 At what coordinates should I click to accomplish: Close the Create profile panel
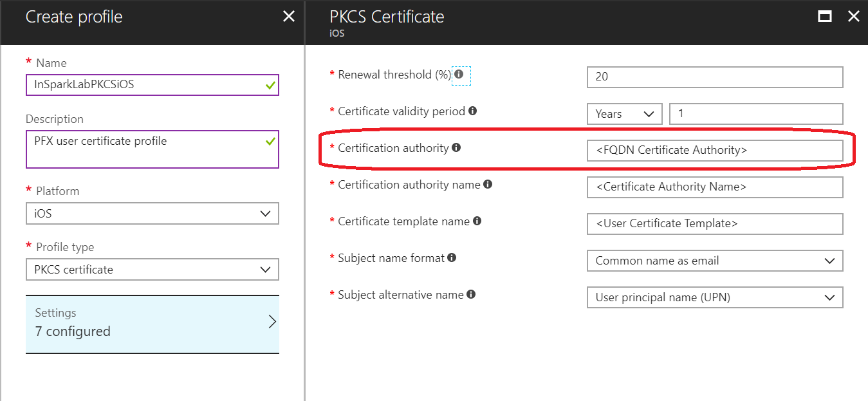tap(288, 16)
